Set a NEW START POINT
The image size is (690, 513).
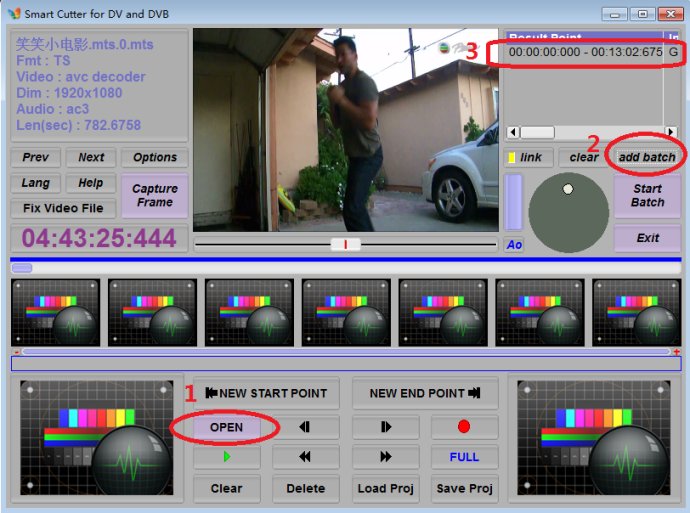coord(266,393)
